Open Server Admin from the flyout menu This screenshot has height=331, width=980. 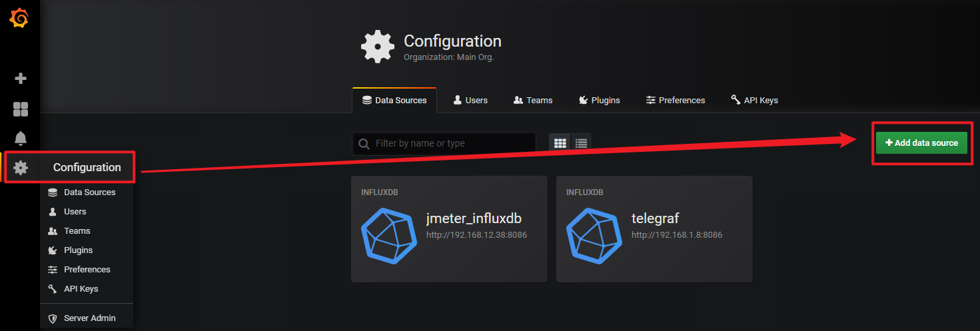click(x=90, y=318)
